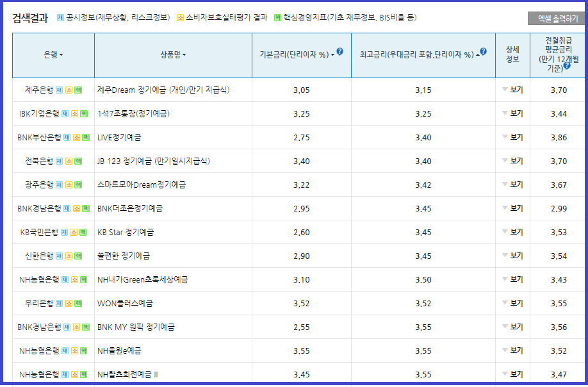Open 보기 details for BNK MY 원픽 정기예금
This screenshot has height=387, width=588.
pos(512,327)
